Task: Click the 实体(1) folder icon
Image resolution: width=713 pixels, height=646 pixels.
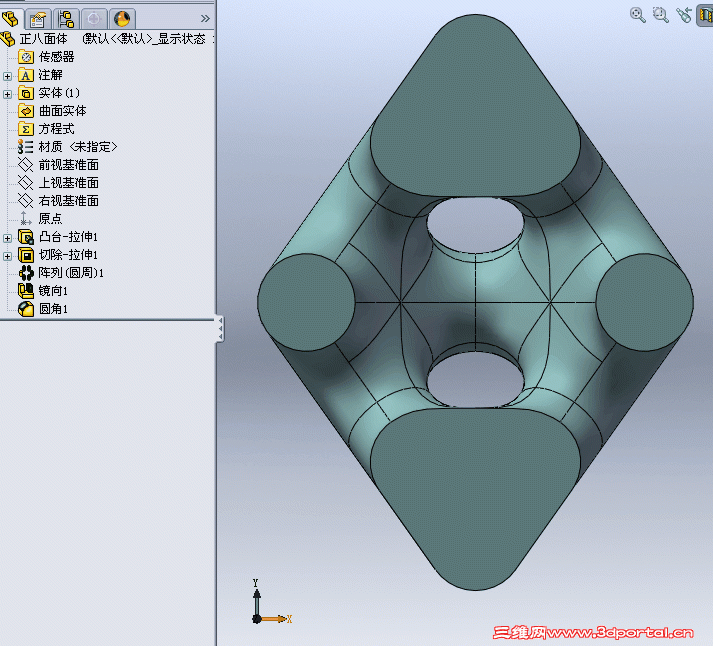Action: (26, 93)
